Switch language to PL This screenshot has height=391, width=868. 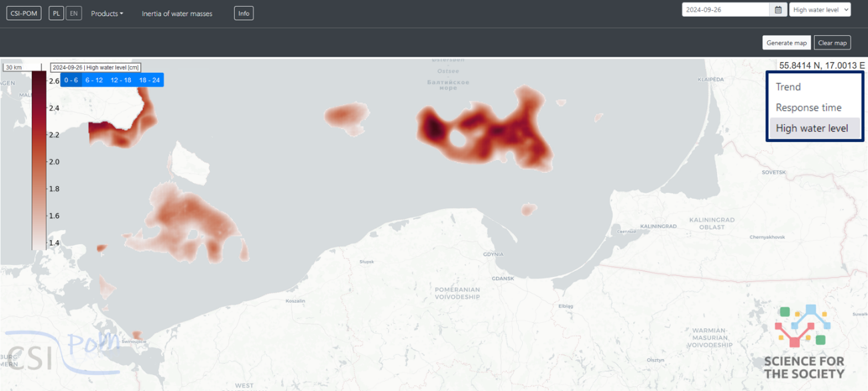[x=57, y=13]
